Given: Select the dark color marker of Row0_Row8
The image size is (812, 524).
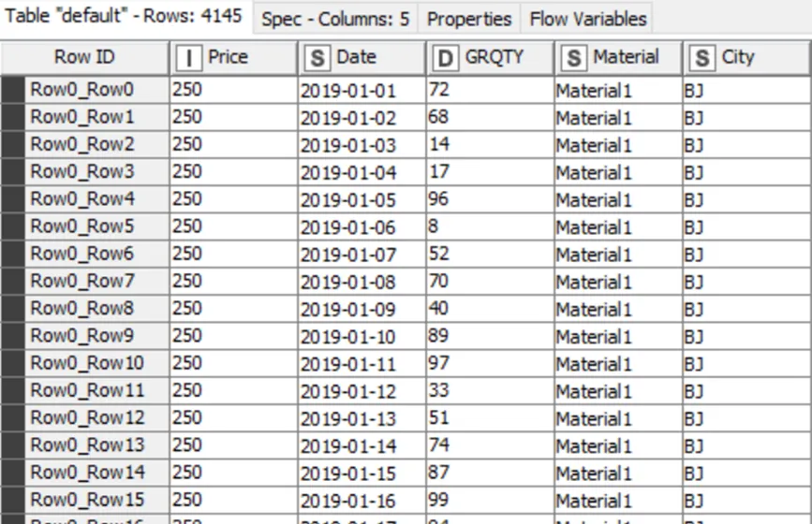Looking at the screenshot, I should point(13,309).
